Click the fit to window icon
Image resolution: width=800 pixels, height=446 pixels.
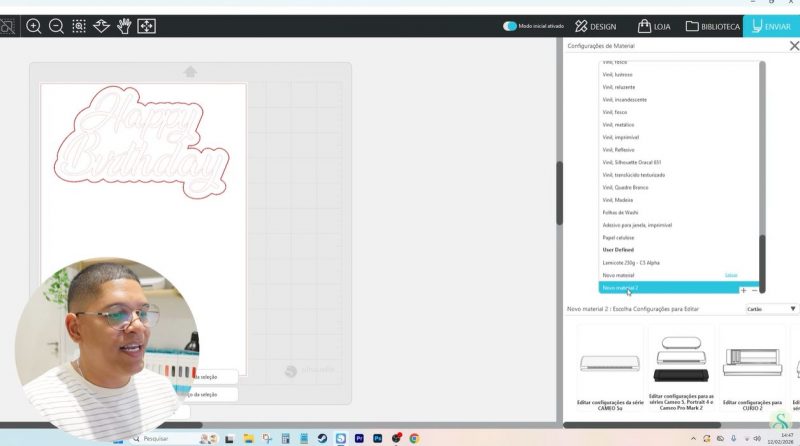point(146,26)
